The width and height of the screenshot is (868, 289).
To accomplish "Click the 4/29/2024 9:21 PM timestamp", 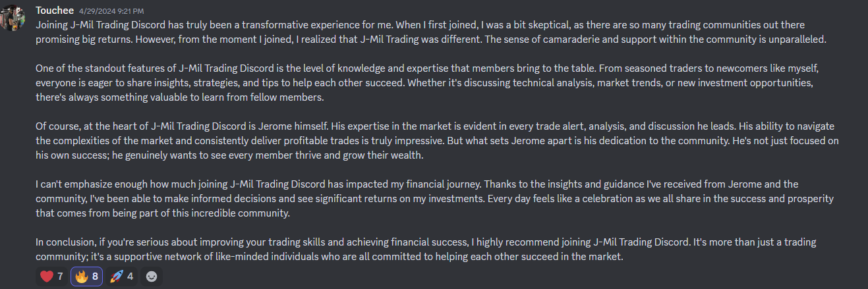I will coord(111,12).
